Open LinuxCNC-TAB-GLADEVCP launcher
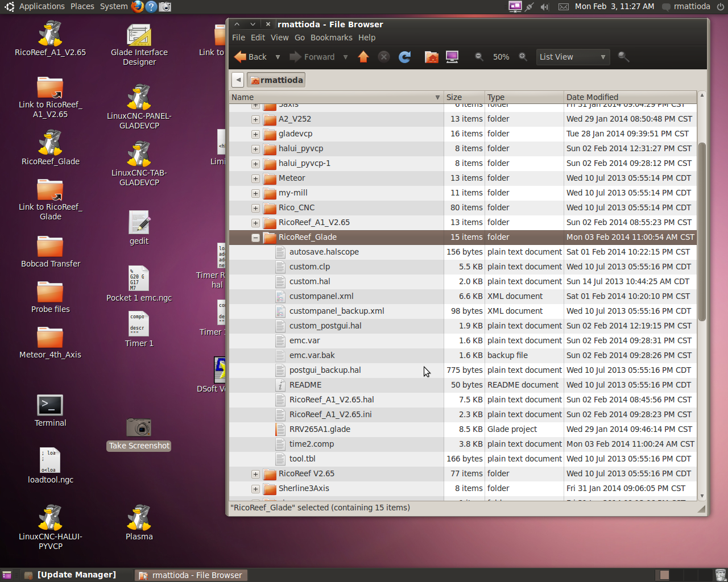The width and height of the screenshot is (728, 582). pos(139,164)
